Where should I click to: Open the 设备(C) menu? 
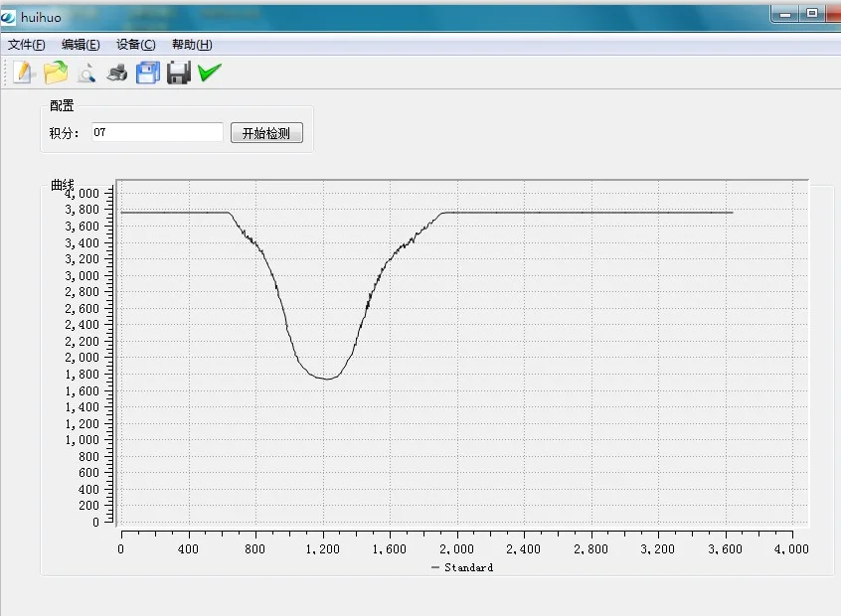click(x=136, y=45)
